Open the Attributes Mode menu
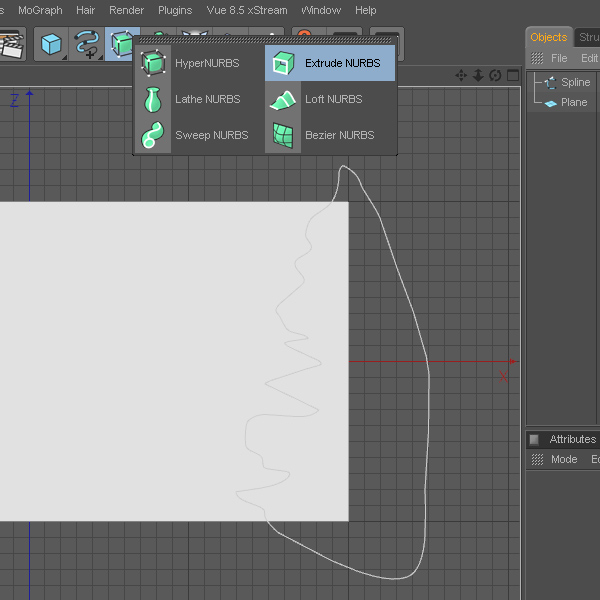 564,459
